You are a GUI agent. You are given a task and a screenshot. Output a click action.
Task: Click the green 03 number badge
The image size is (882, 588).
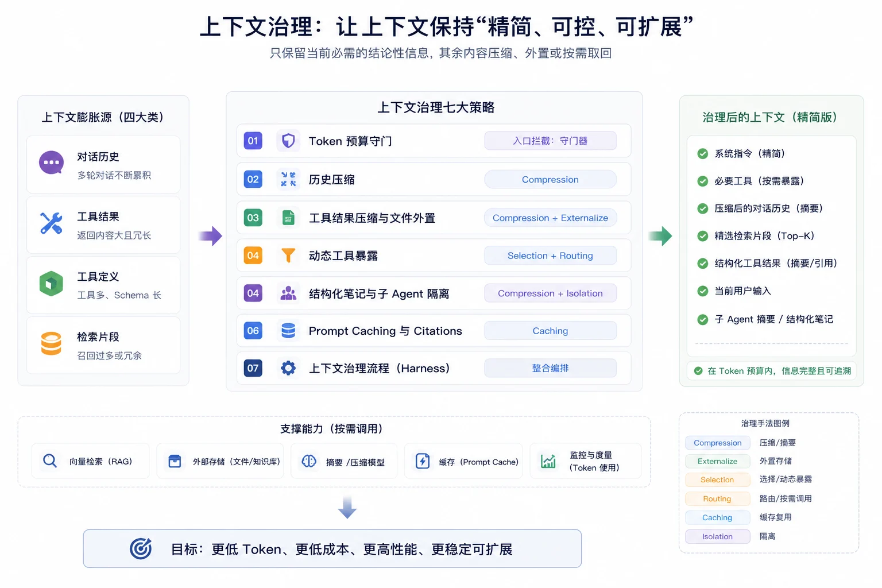(253, 218)
